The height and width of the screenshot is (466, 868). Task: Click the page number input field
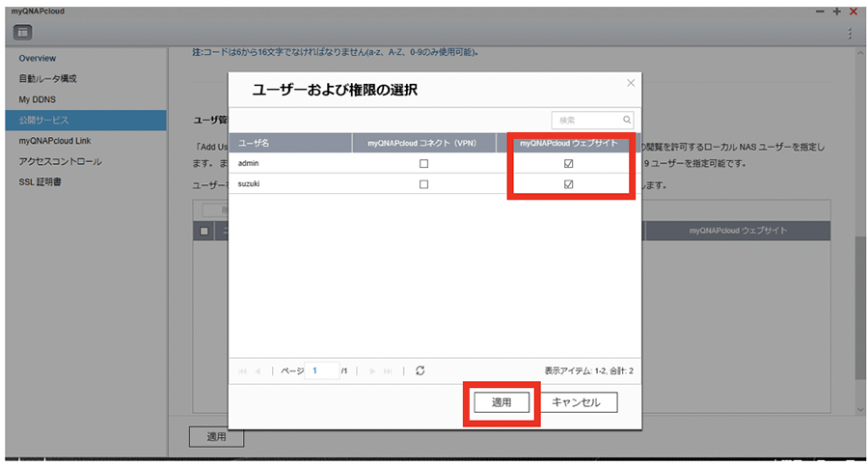click(x=322, y=370)
